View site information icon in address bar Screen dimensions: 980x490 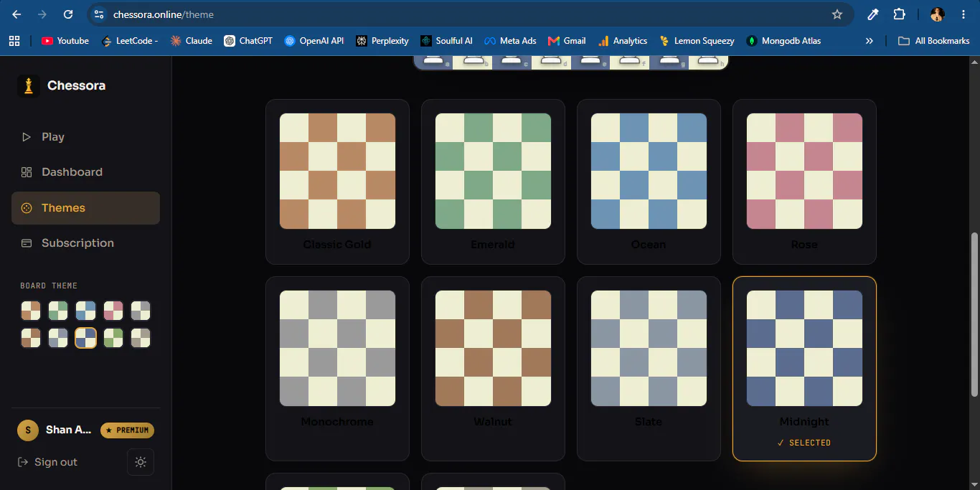tap(99, 14)
